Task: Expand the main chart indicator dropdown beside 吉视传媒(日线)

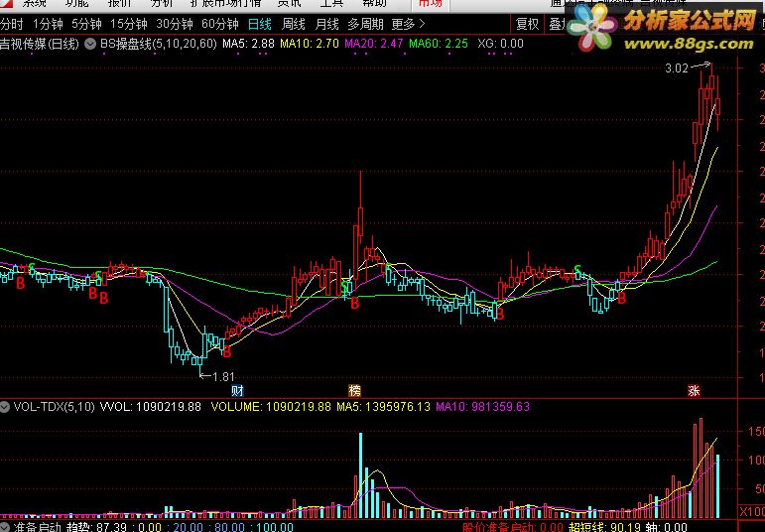Action: click(90, 44)
